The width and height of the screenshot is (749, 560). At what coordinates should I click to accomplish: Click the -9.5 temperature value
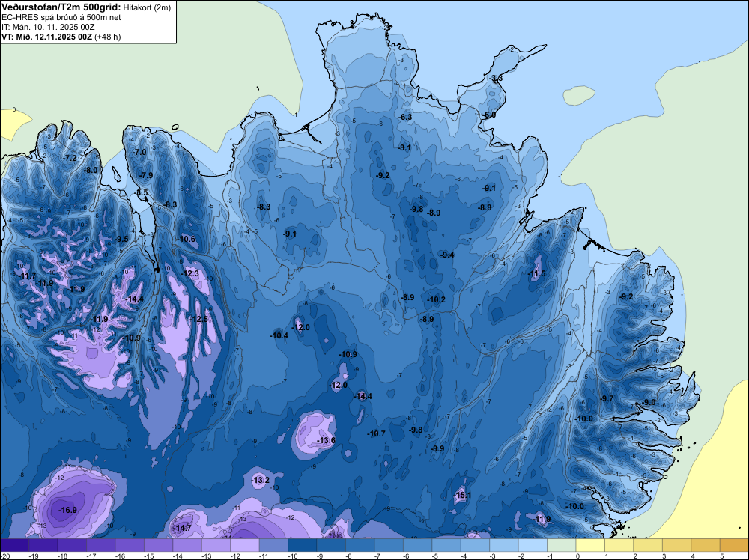coord(121,239)
